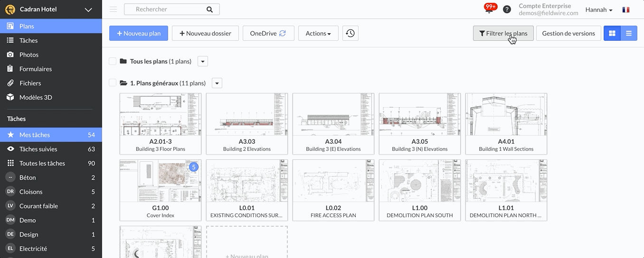Viewport: 644px width, 258px height.
Task: Expand the Cadran Hotel project dropdown
Action: [x=88, y=9]
